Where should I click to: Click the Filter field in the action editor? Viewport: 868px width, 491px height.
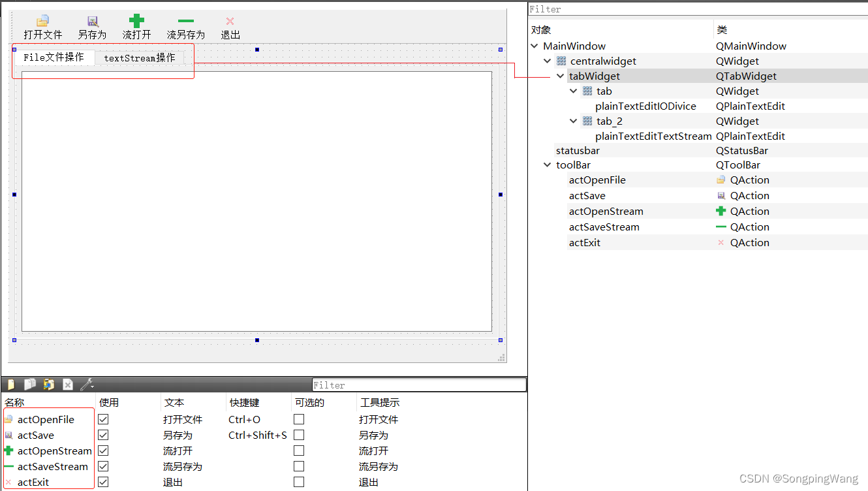pos(418,385)
